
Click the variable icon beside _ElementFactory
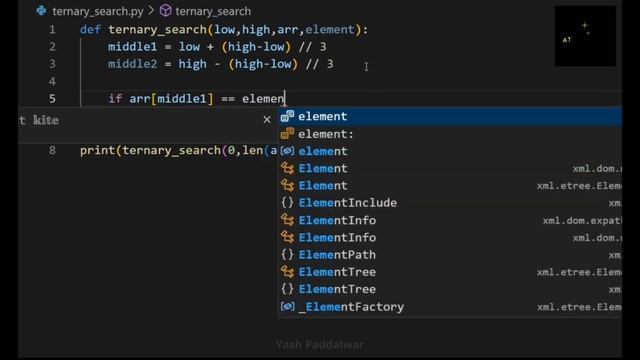click(x=287, y=307)
